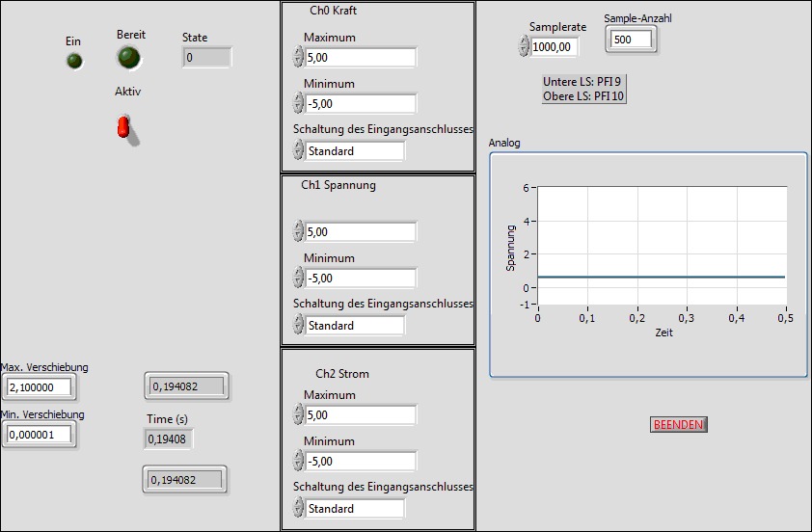Image resolution: width=812 pixels, height=532 pixels.
Task: Click the Ch2 Strom Schaltung ring stepper
Action: [298, 508]
